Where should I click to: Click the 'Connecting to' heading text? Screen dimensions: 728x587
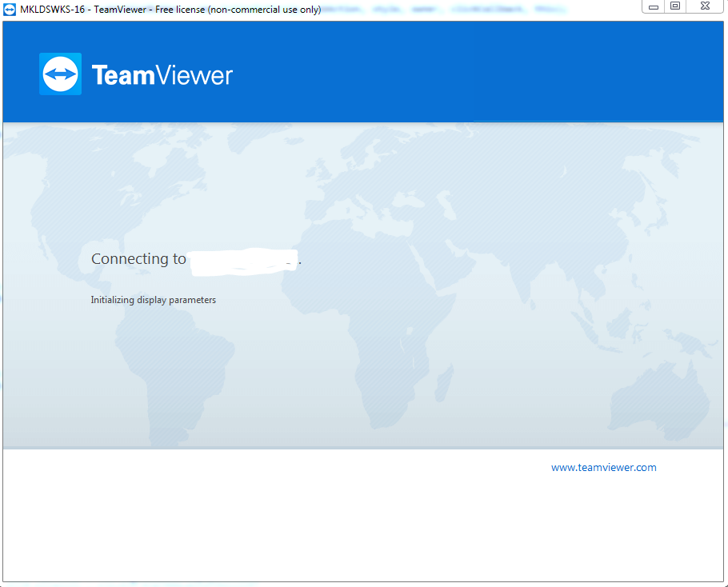click(138, 258)
